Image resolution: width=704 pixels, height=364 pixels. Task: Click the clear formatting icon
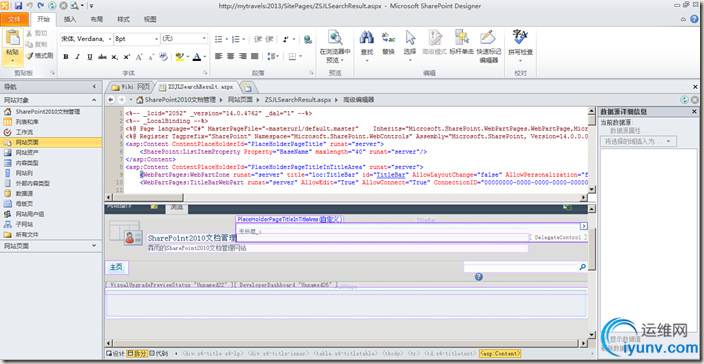[163, 57]
